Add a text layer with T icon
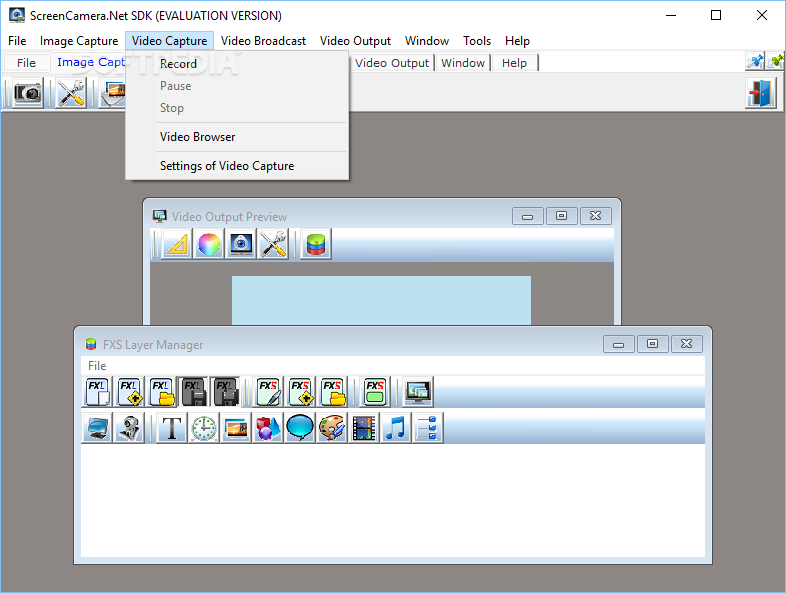This screenshot has width=786, height=593. [x=171, y=428]
